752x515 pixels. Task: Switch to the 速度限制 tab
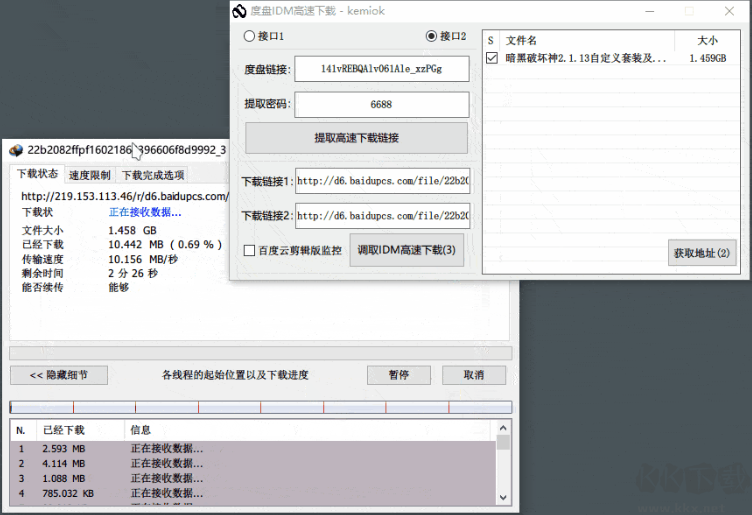pos(90,175)
